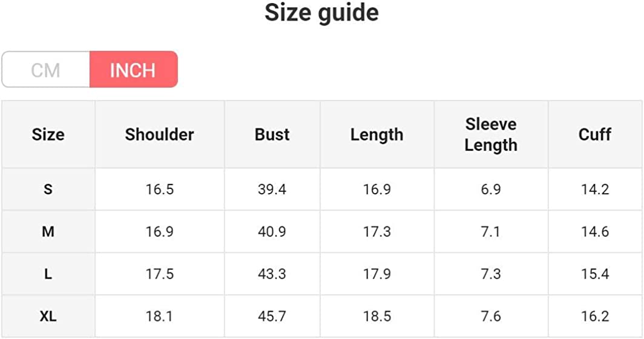Select the S size row label
Viewport: 644px width, 339px height.
coord(48,189)
